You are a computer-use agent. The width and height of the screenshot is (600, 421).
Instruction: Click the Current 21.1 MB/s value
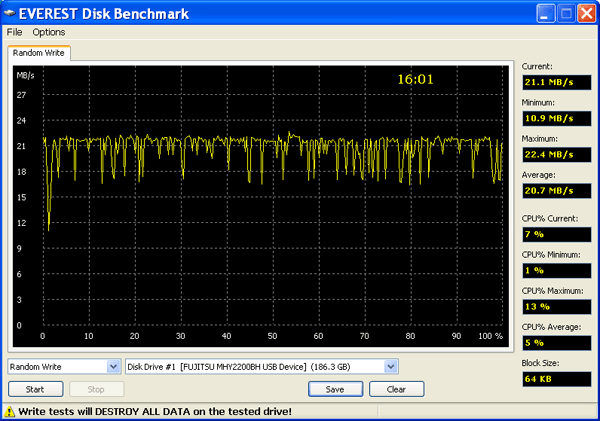(557, 82)
